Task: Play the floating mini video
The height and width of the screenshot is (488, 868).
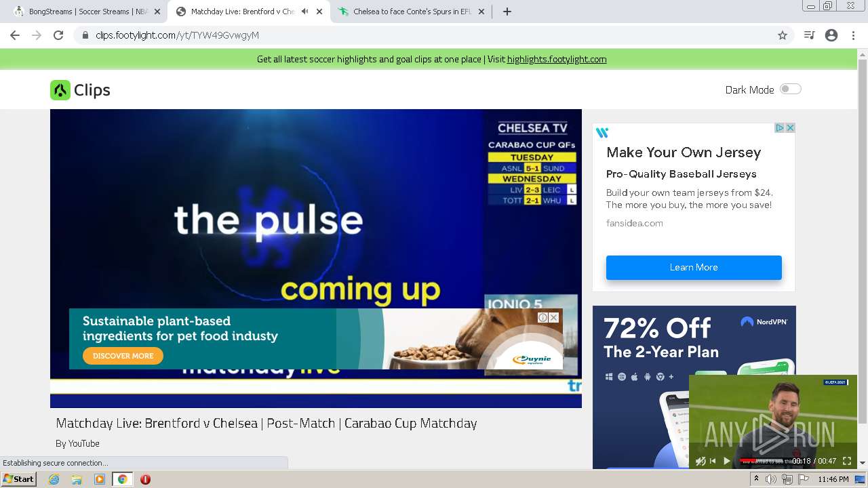Action: point(727,461)
